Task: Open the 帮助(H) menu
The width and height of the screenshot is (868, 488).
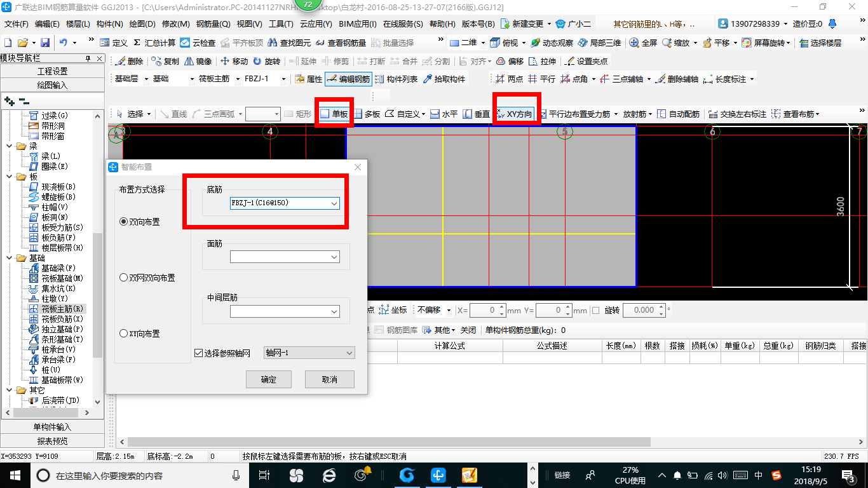Action: 442,24
